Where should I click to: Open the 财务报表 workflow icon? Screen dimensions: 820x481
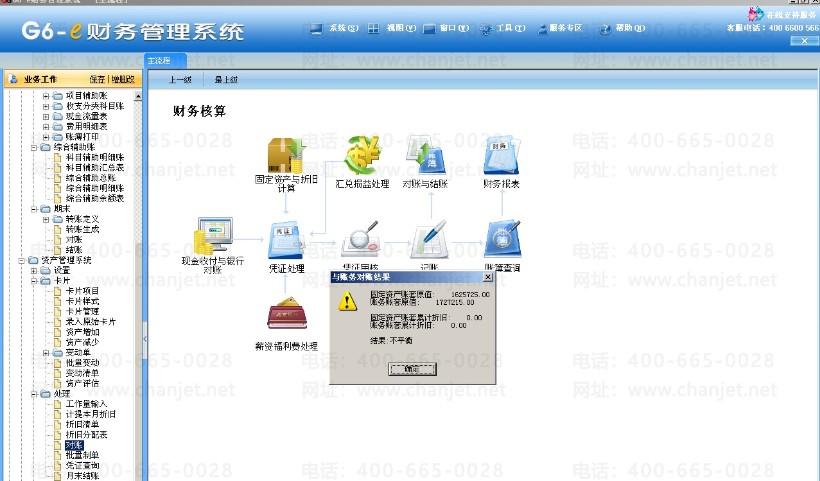[x=502, y=155]
